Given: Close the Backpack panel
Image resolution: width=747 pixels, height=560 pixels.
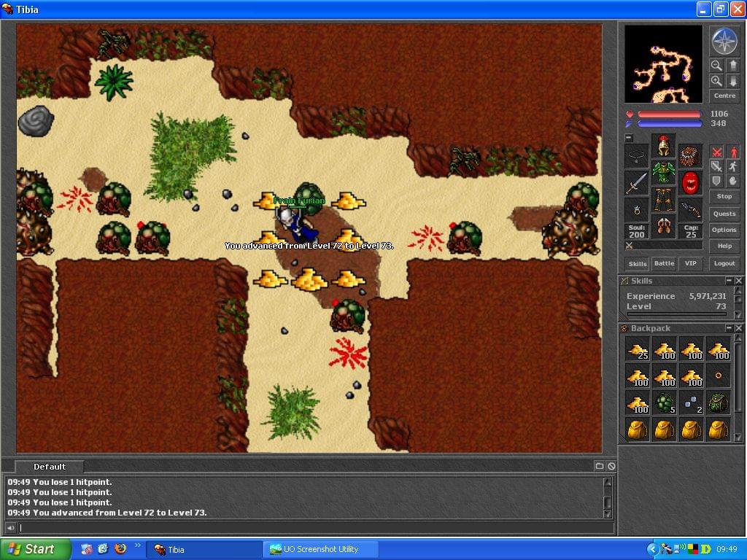Looking at the screenshot, I should click(738, 328).
